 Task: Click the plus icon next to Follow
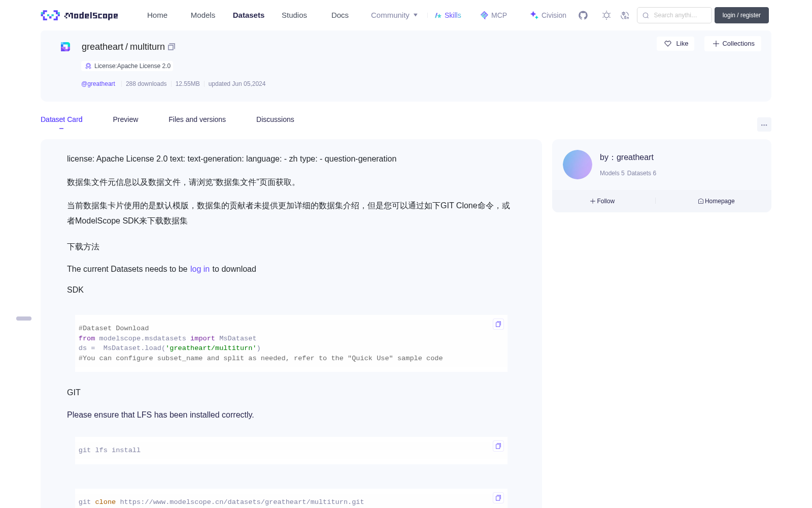[x=592, y=201]
